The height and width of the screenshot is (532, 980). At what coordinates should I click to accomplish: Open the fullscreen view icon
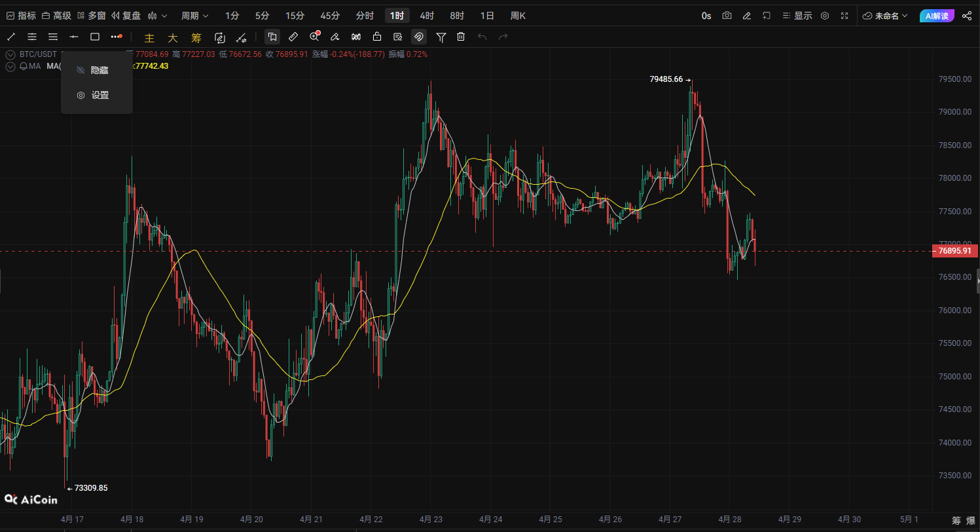844,16
